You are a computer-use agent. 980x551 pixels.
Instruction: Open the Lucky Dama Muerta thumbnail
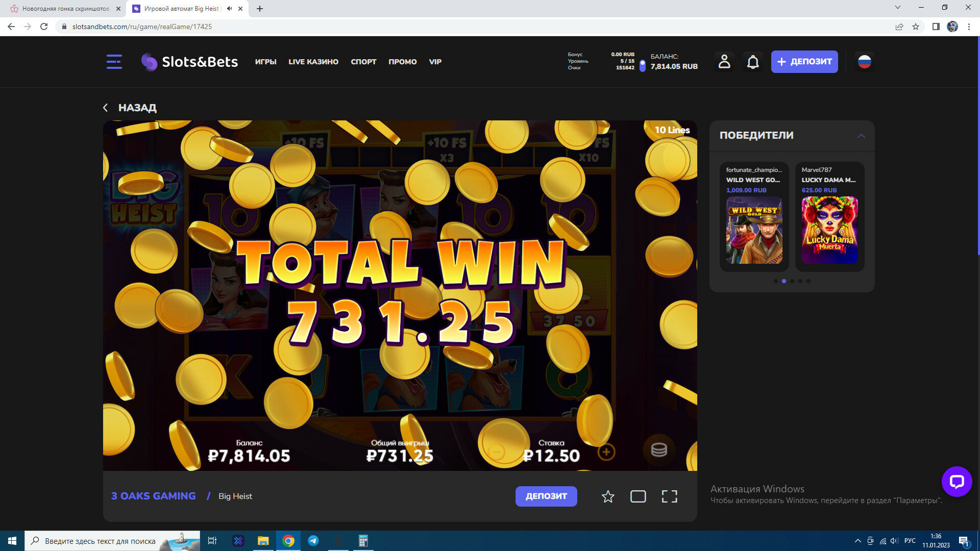(829, 230)
